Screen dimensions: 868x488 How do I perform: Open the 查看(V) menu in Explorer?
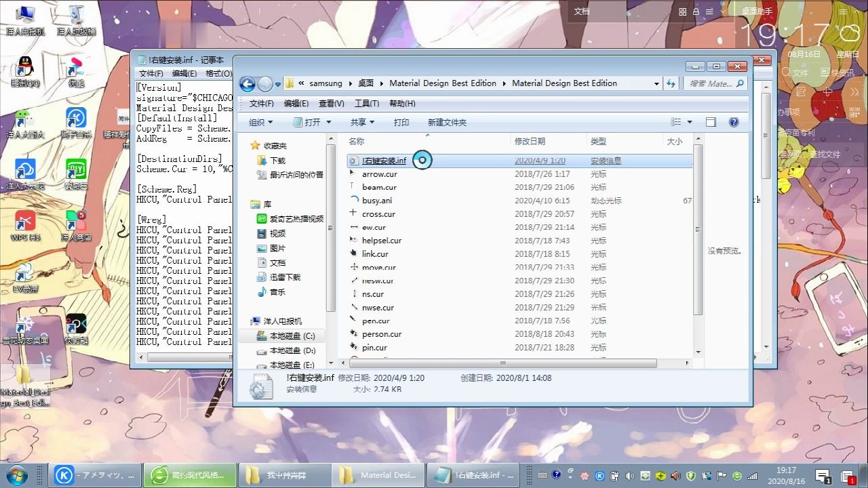(x=332, y=104)
